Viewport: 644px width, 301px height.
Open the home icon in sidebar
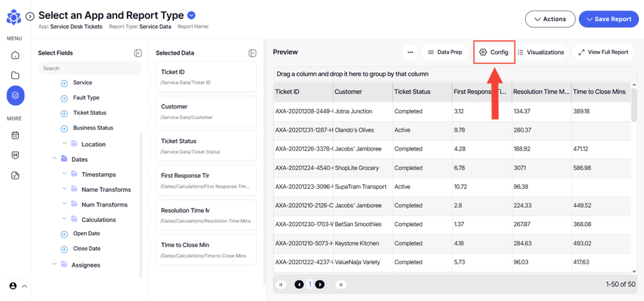[x=15, y=55]
